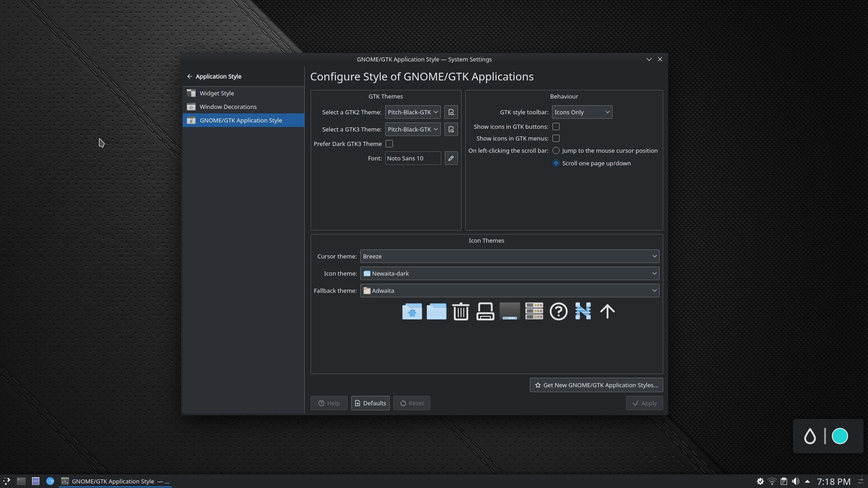The width and height of the screenshot is (868, 488).
Task: Open the file manager icon in taskbar
Action: point(36,481)
